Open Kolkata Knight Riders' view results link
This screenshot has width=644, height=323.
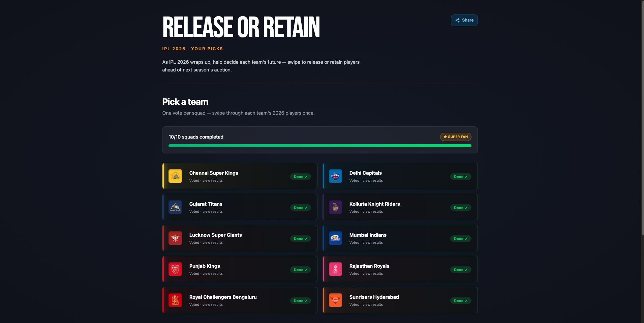pos(366,211)
